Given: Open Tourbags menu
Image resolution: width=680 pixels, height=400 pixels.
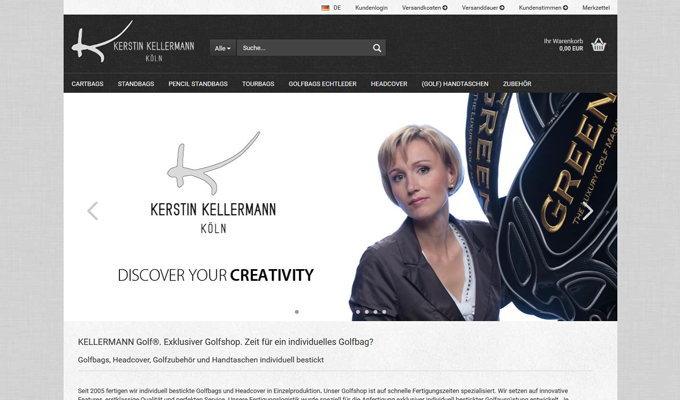Looking at the screenshot, I should pyautogui.click(x=258, y=84).
